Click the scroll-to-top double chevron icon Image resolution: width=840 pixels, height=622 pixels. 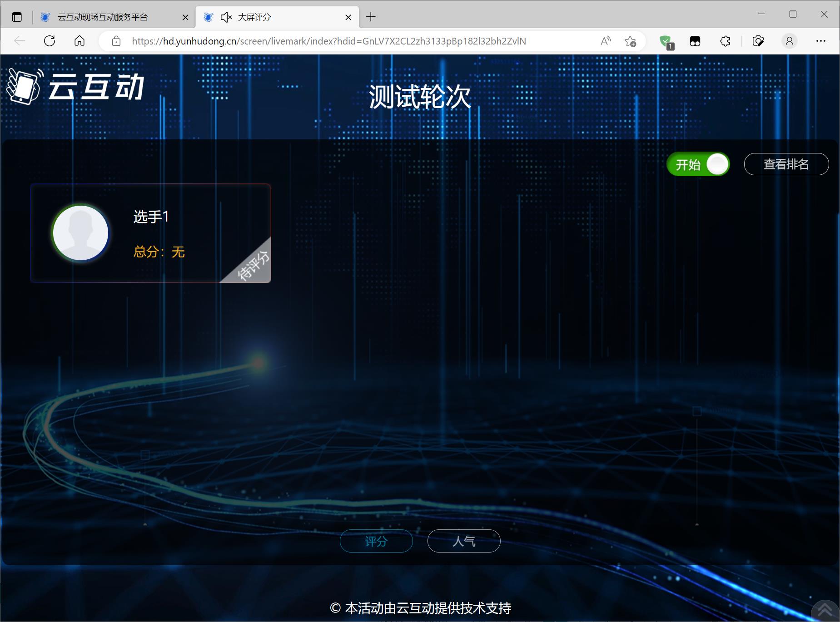tap(825, 610)
